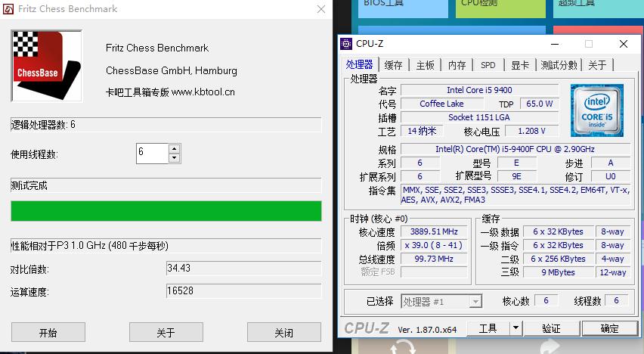This screenshot has width=644, height=354.
Task: Click the 9 MBytes level 3 cache value
Action: [x=558, y=272]
